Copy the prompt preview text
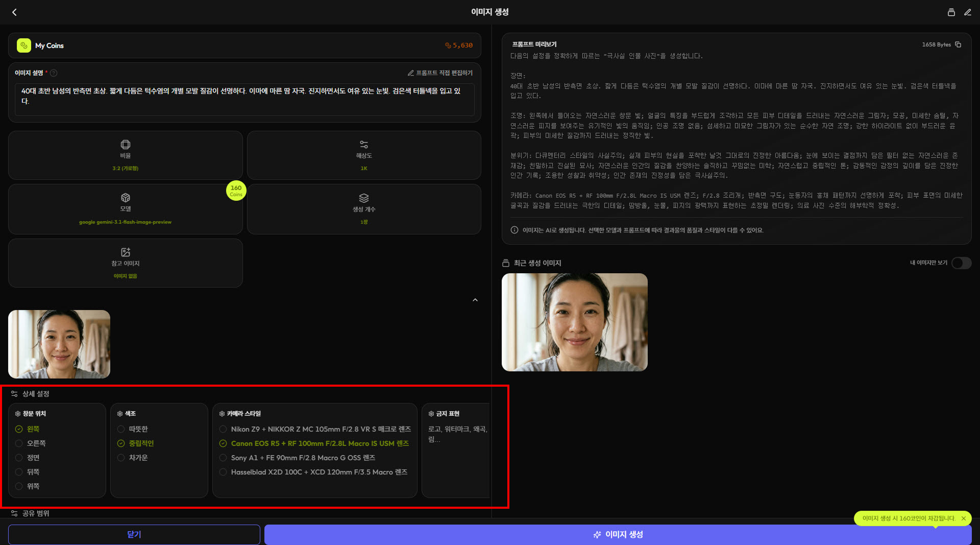Viewport: 980px width, 545px height. [958, 45]
